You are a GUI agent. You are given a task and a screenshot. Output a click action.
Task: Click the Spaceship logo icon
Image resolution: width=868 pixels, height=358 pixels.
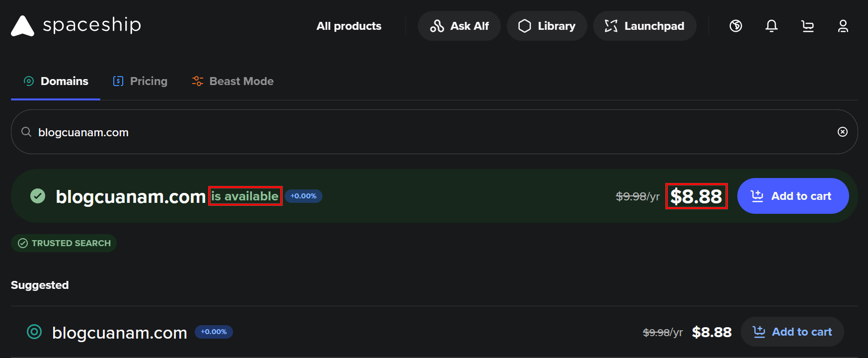[x=22, y=26]
